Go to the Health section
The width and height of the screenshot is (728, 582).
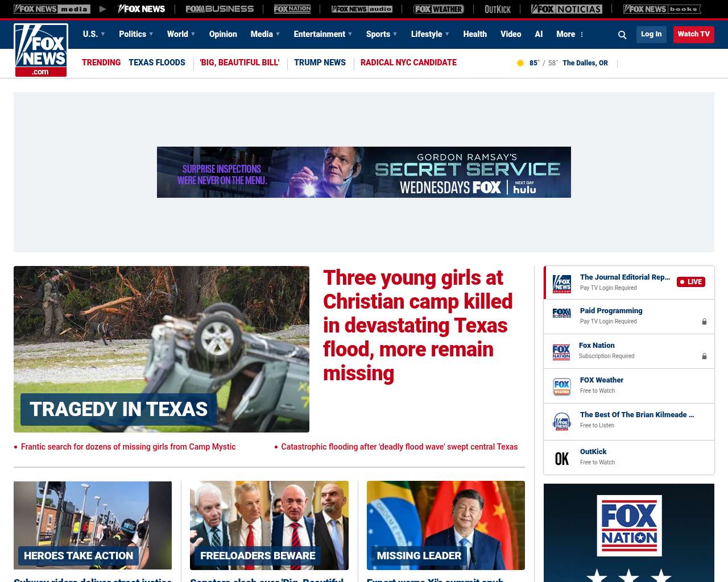(x=475, y=34)
